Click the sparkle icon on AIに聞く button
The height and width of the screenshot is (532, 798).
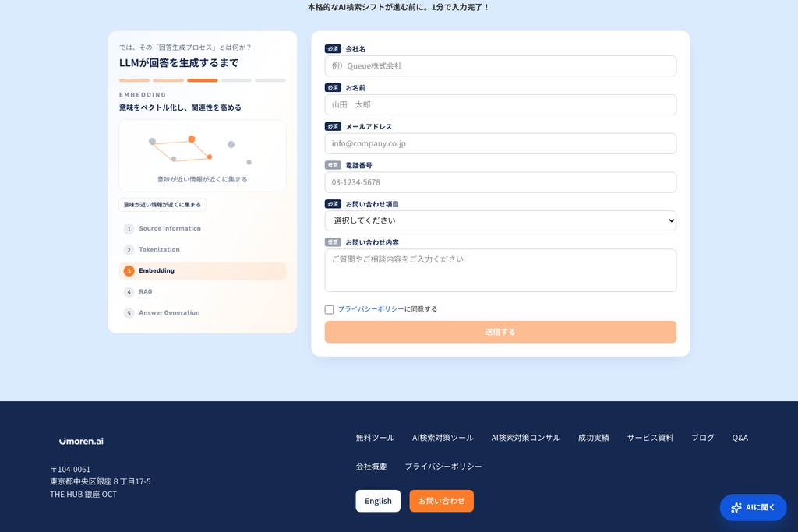tap(736, 507)
